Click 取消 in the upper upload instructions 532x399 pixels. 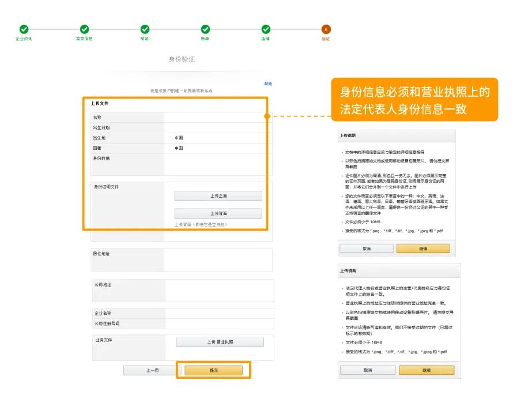(x=367, y=249)
